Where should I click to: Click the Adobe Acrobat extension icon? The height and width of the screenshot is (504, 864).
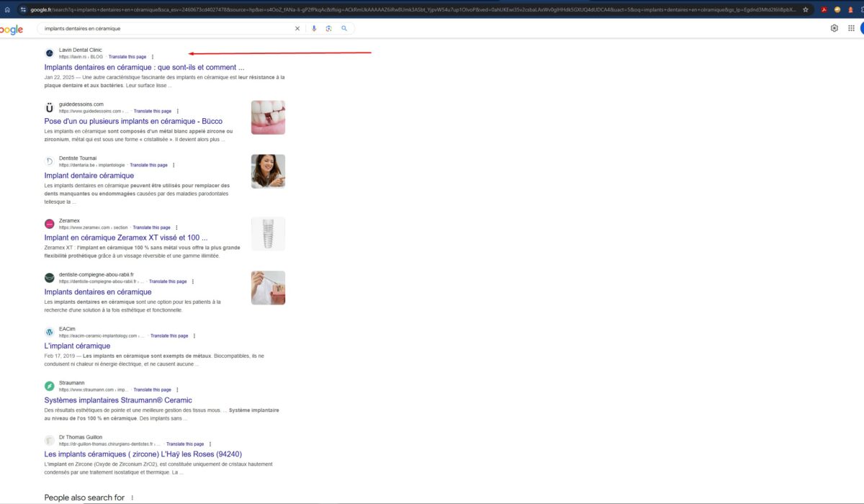tap(825, 9)
